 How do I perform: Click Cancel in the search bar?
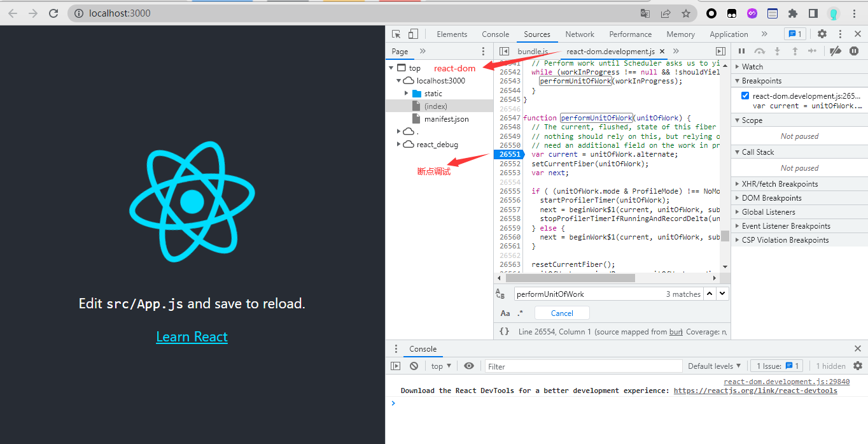pos(562,313)
